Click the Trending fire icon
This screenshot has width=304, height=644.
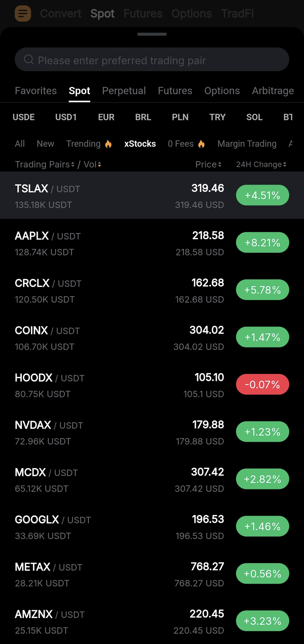(x=108, y=144)
